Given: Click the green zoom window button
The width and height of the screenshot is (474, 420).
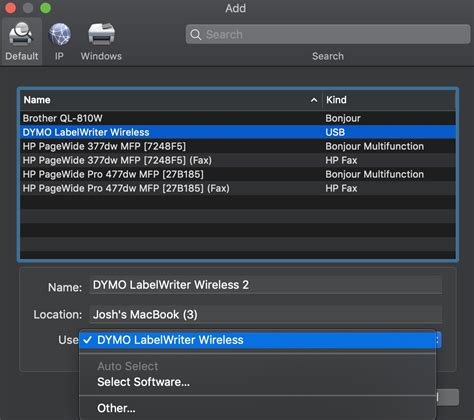Looking at the screenshot, I should point(46,8).
